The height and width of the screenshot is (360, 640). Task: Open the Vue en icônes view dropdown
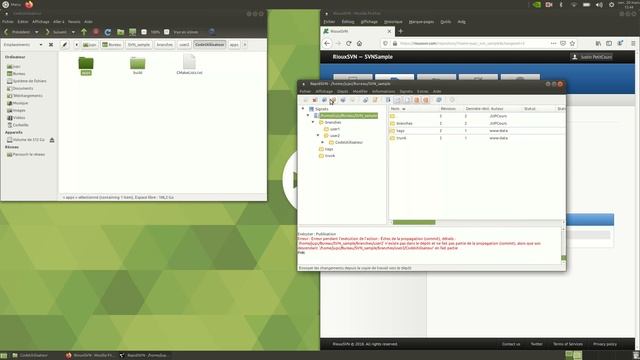pyautogui.click(x=186, y=32)
